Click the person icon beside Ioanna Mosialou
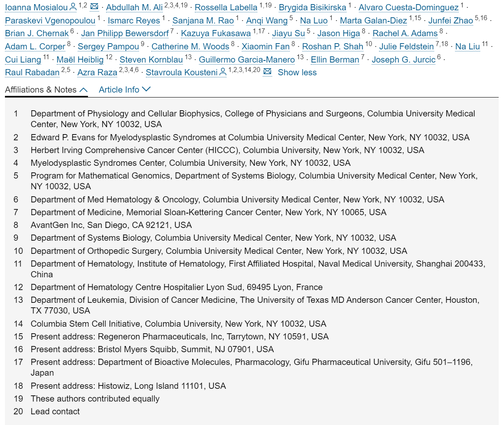 coord(73,7)
